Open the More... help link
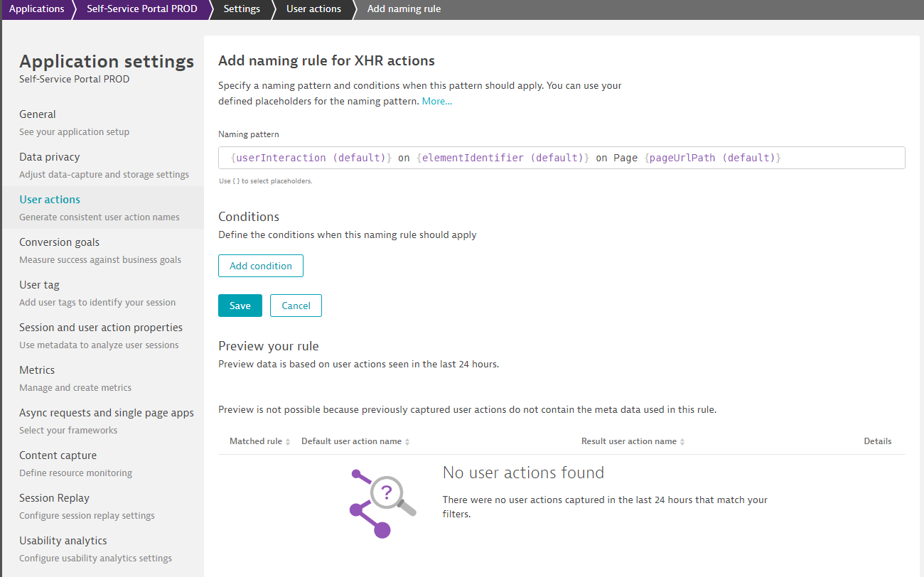This screenshot has height=577, width=924. 437,101
